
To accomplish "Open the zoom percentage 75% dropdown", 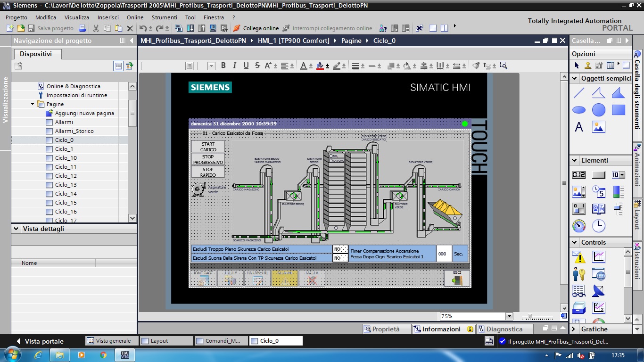I will tap(509, 316).
